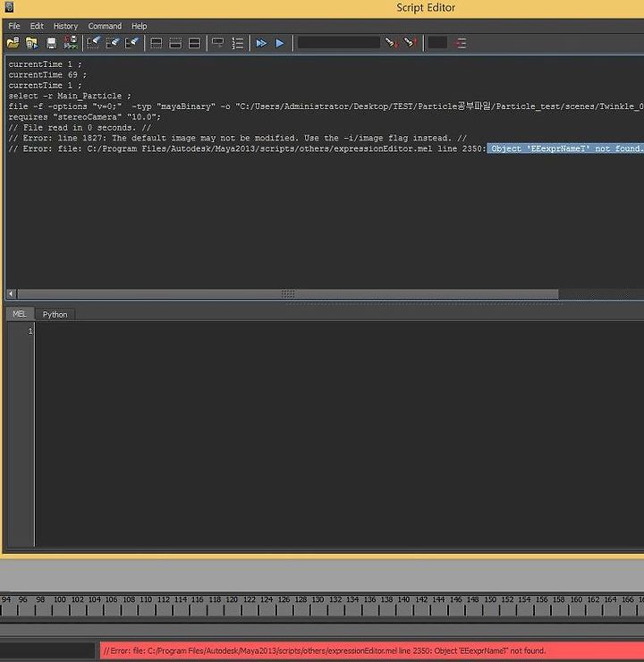The width and height of the screenshot is (644, 662).
Task: Click frame 150 on the time slider
Action: [490, 599]
